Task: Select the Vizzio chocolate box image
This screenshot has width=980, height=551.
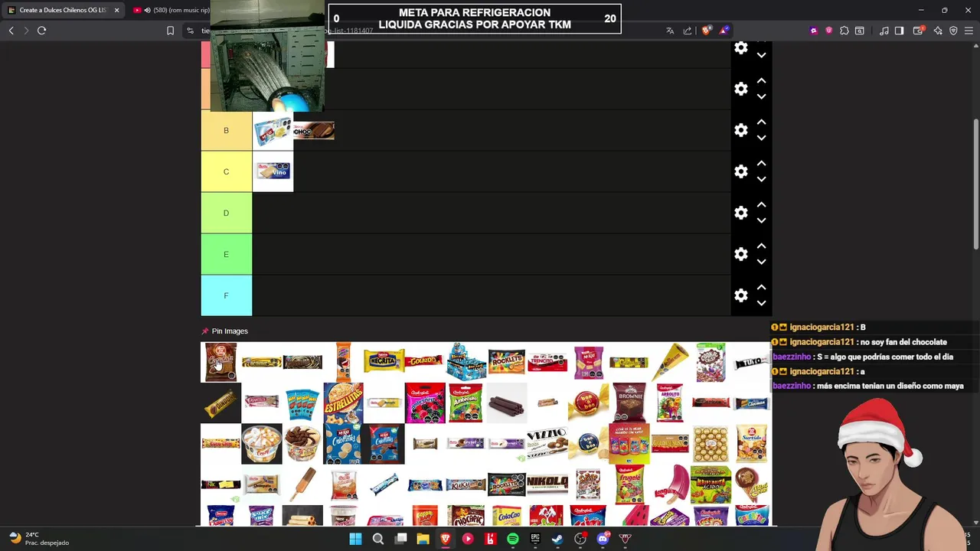Action: 547,443
